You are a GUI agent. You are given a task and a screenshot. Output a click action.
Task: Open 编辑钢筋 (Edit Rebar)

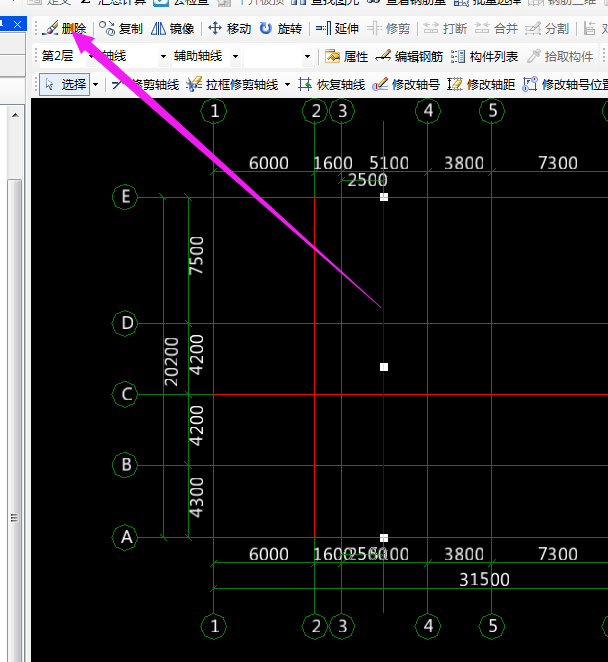[x=409, y=56]
